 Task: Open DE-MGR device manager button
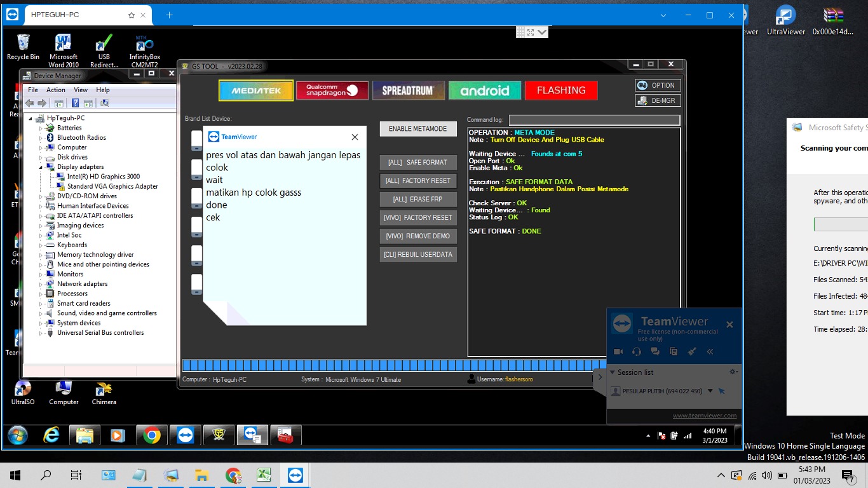pyautogui.click(x=658, y=100)
